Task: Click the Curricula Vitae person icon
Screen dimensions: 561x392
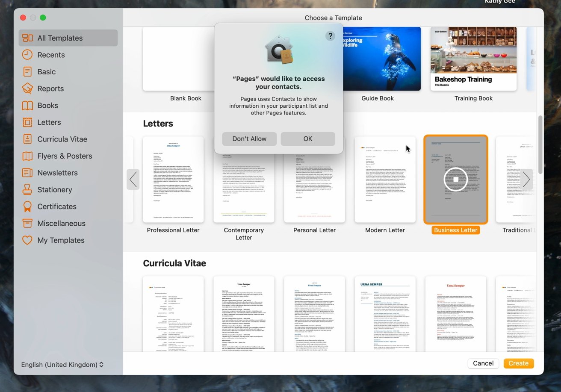Action: coord(27,139)
